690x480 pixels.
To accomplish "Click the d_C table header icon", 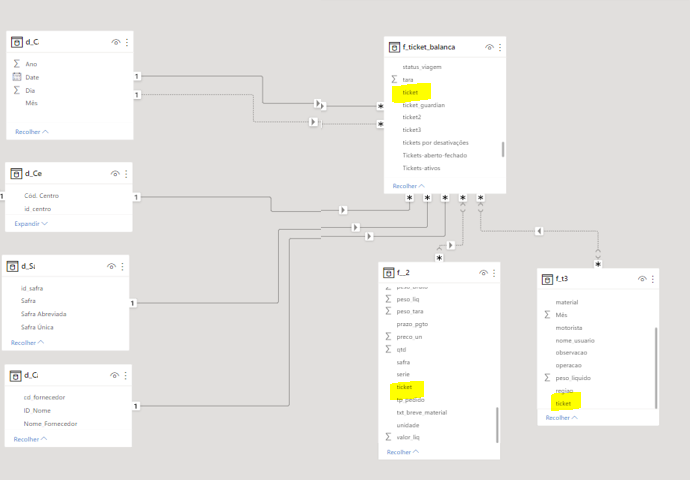I will 17,42.
